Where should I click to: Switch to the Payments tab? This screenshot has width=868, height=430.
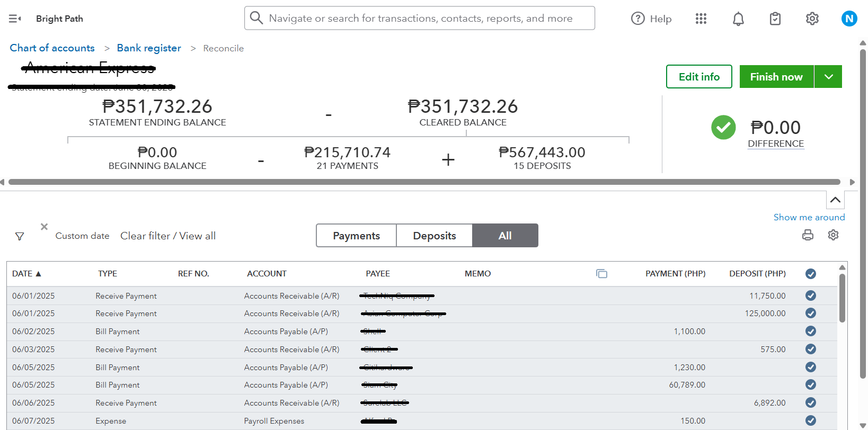click(356, 236)
